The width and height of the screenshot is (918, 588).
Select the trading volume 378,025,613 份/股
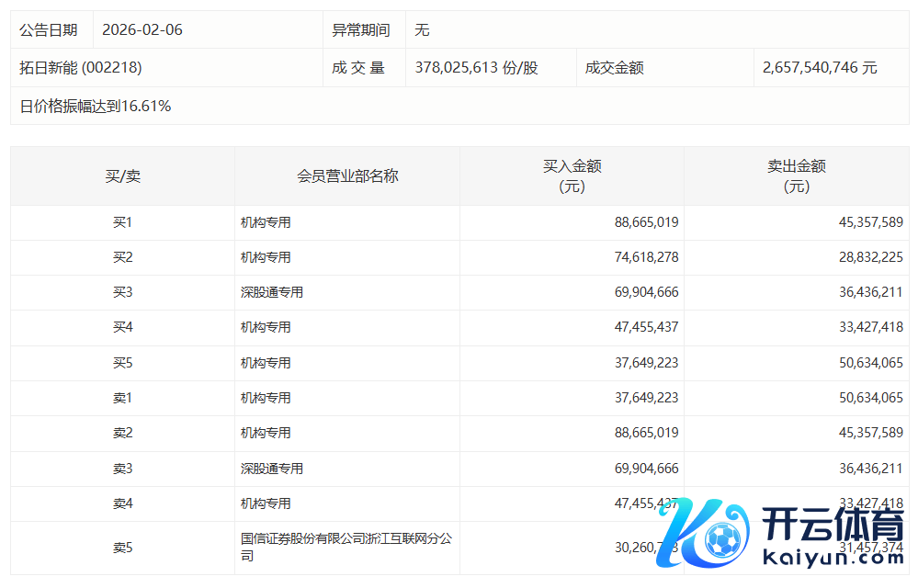(x=476, y=68)
